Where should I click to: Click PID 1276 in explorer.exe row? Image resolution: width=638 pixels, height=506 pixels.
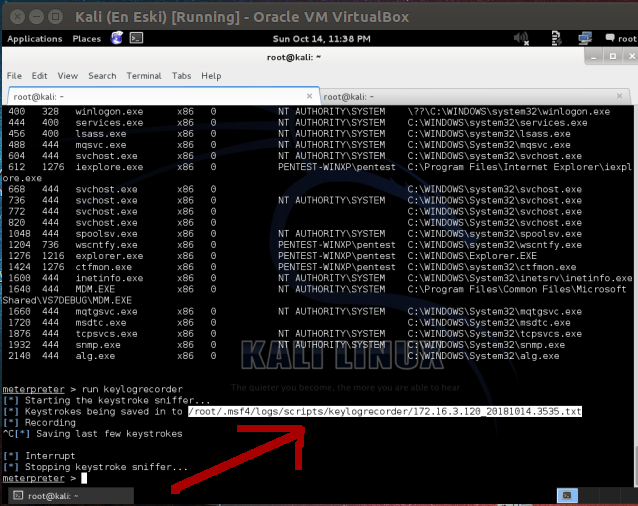(x=19, y=256)
